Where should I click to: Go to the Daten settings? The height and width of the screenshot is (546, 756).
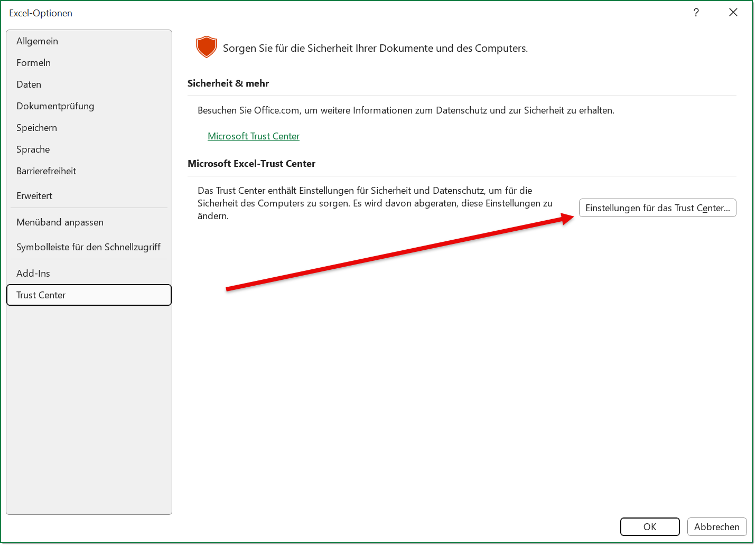tap(29, 84)
